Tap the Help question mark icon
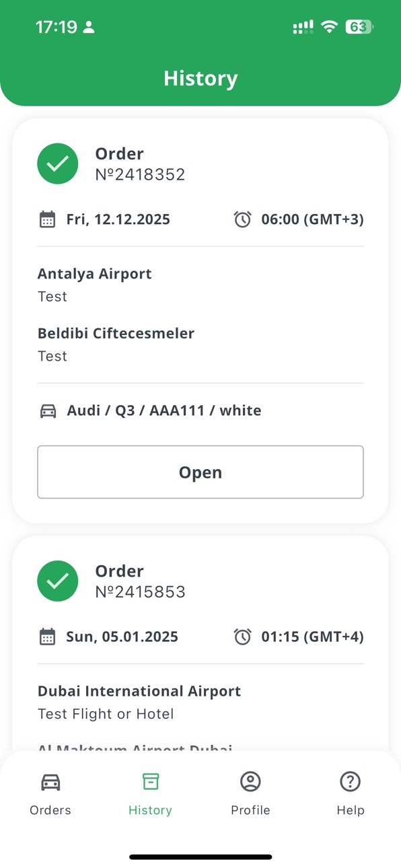401x868 pixels. tap(351, 781)
